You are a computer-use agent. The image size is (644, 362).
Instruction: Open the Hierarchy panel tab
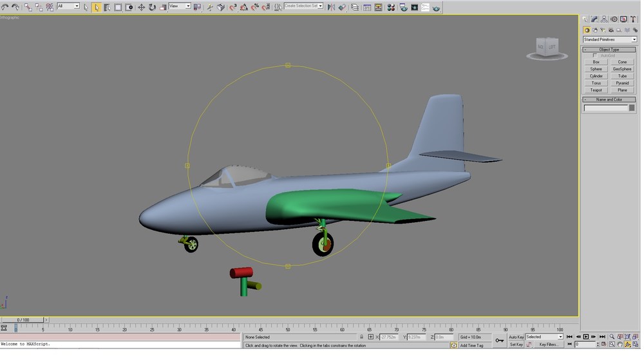point(604,19)
